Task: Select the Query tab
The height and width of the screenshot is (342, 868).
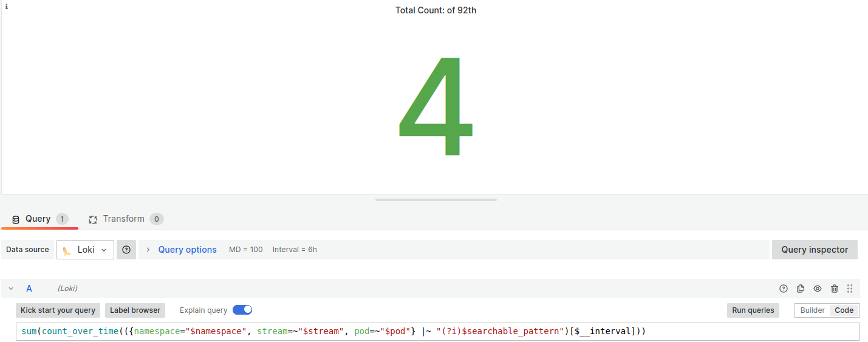Action: [40, 219]
